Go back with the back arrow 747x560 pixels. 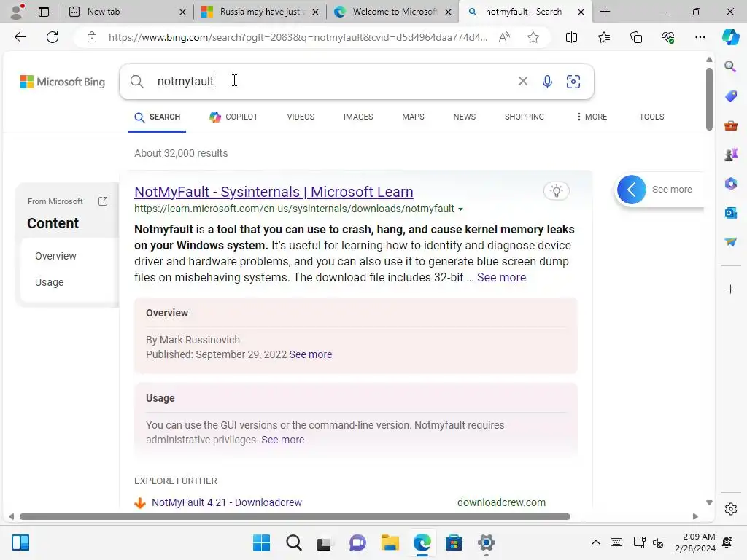point(20,37)
